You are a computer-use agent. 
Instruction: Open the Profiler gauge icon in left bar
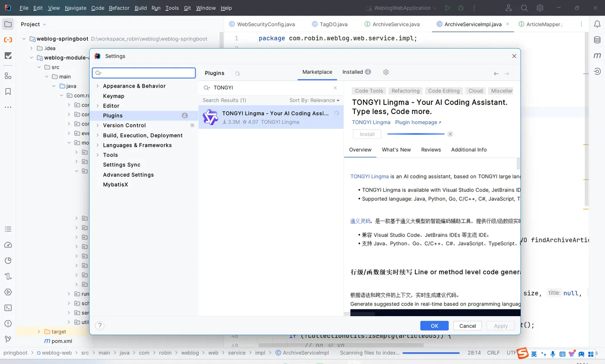coord(8,245)
